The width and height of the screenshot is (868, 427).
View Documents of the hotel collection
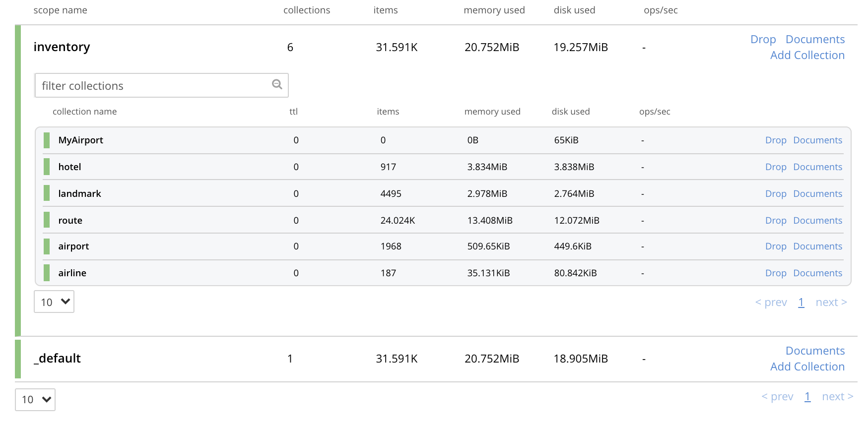(x=817, y=167)
